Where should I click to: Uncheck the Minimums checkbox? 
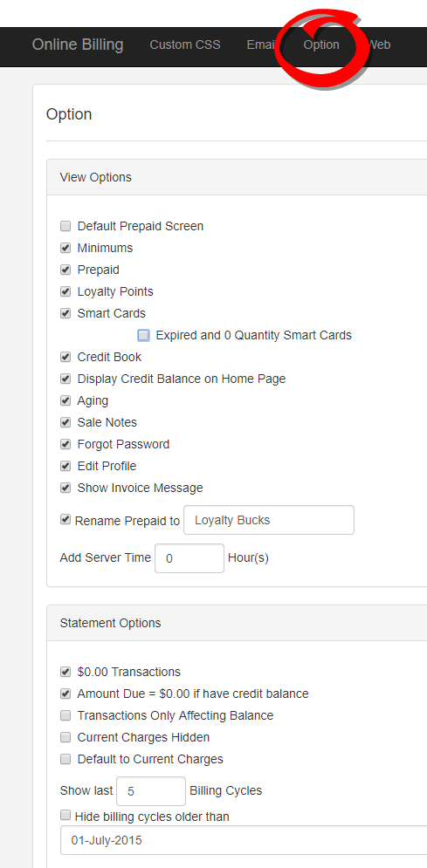65,248
